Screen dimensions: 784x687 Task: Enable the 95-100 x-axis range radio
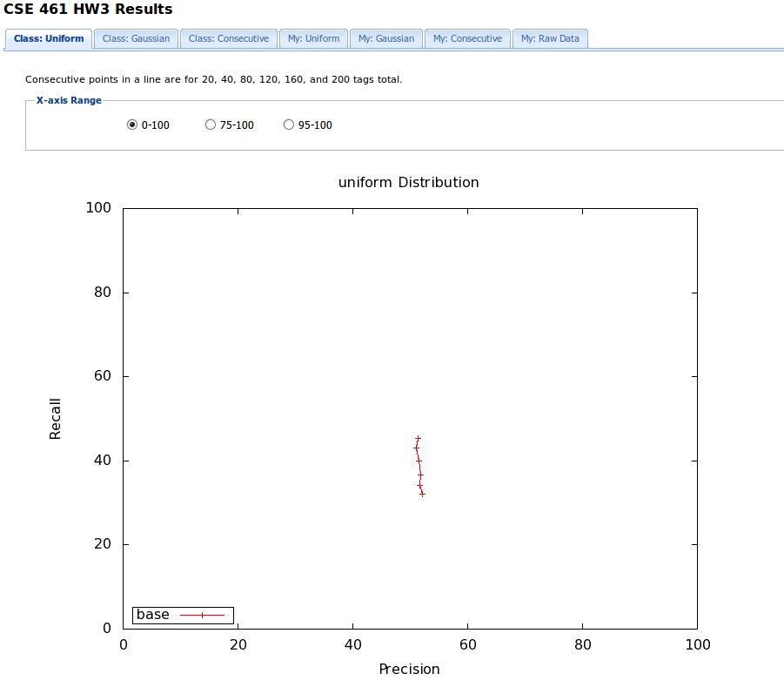coord(289,125)
